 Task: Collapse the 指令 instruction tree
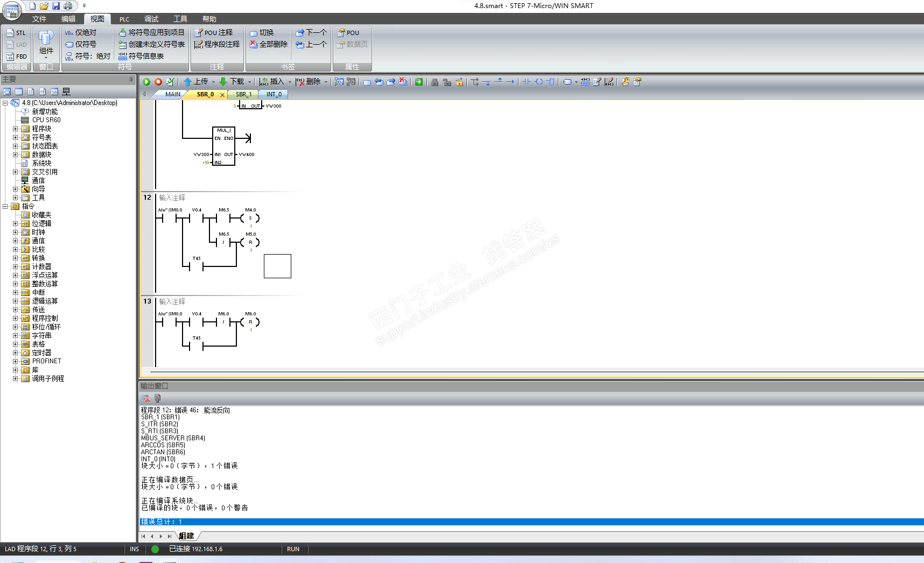5,207
